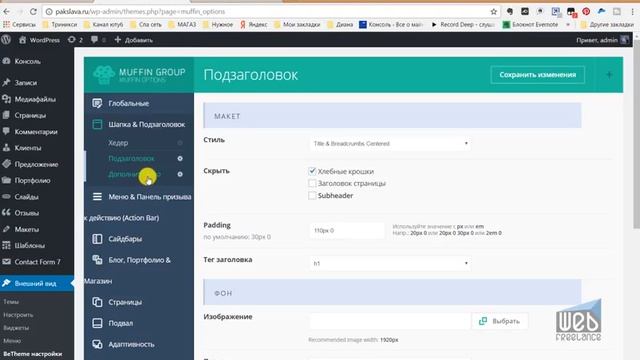Expand the Адаптивность section
Image resolution: width=640 pixels, height=360 pixels.
point(139,344)
